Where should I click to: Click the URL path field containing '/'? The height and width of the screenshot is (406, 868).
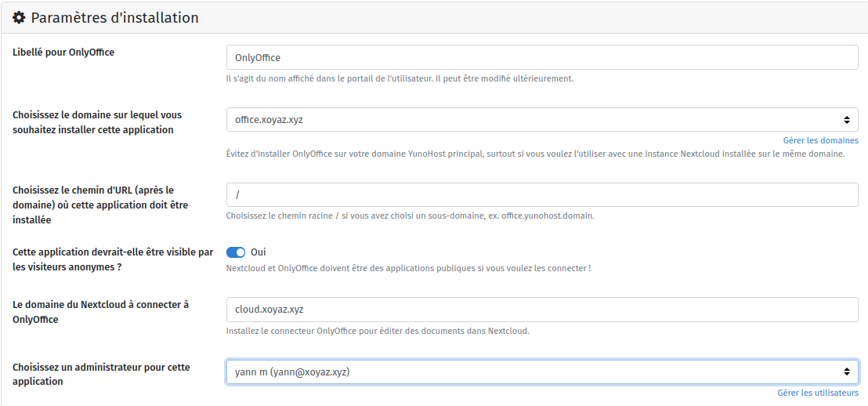point(541,195)
